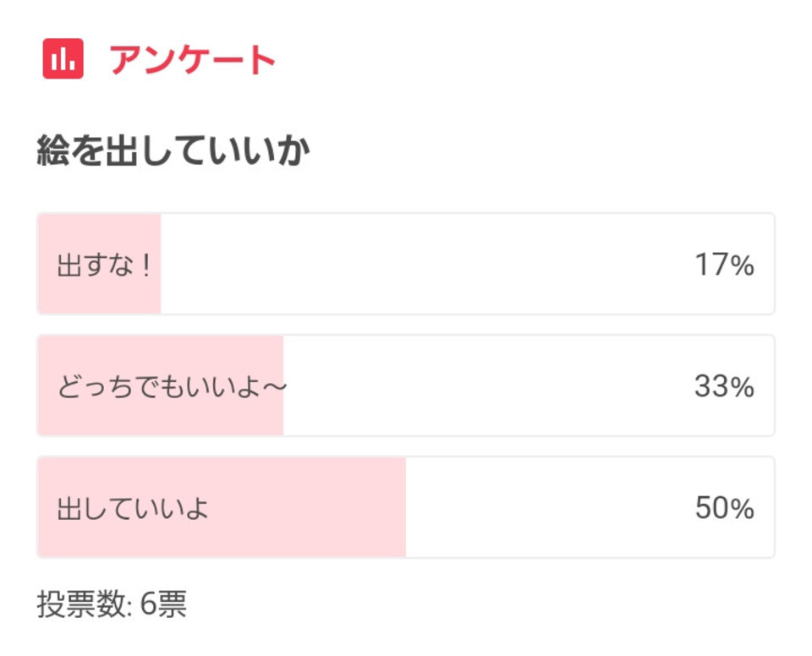Select the 出していいよ poll option
Image resolution: width=812 pixels, height=656 pixels.
(x=406, y=507)
